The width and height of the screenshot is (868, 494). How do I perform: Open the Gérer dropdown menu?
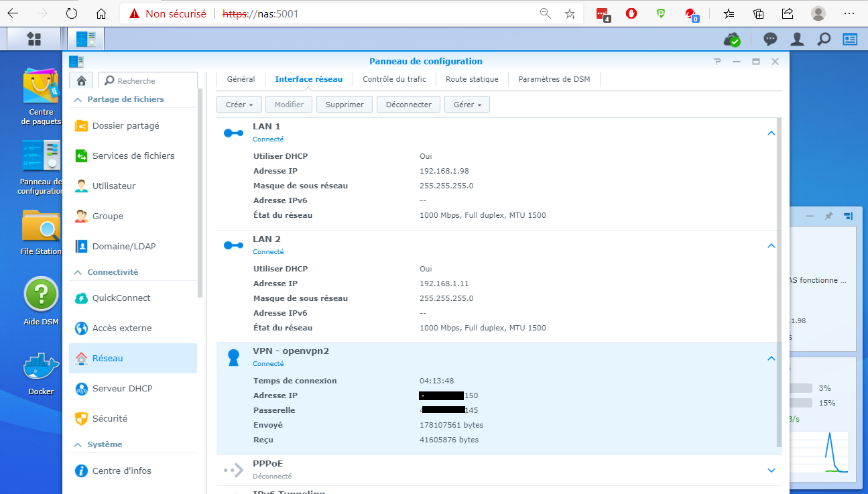pyautogui.click(x=467, y=105)
